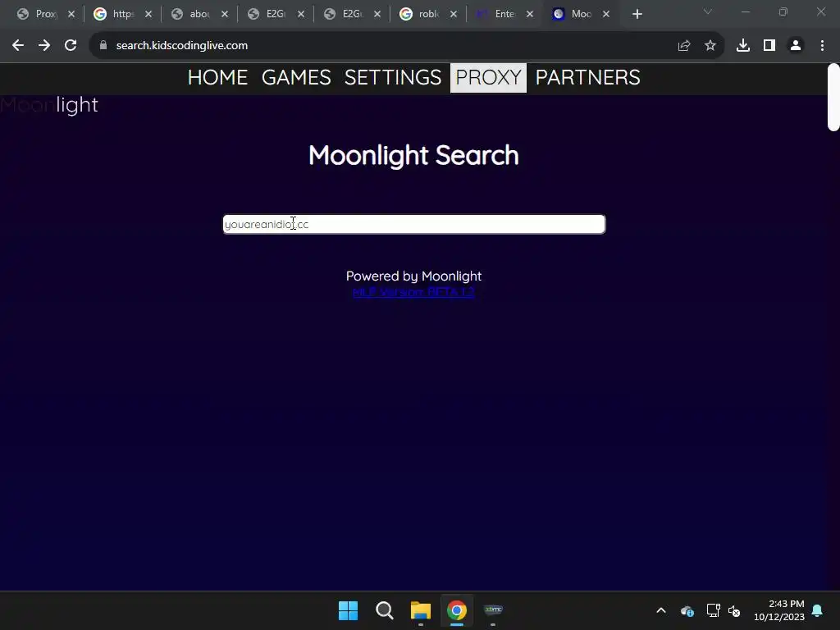Close the active Moonlight tab
The height and width of the screenshot is (630, 840).
click(x=606, y=14)
